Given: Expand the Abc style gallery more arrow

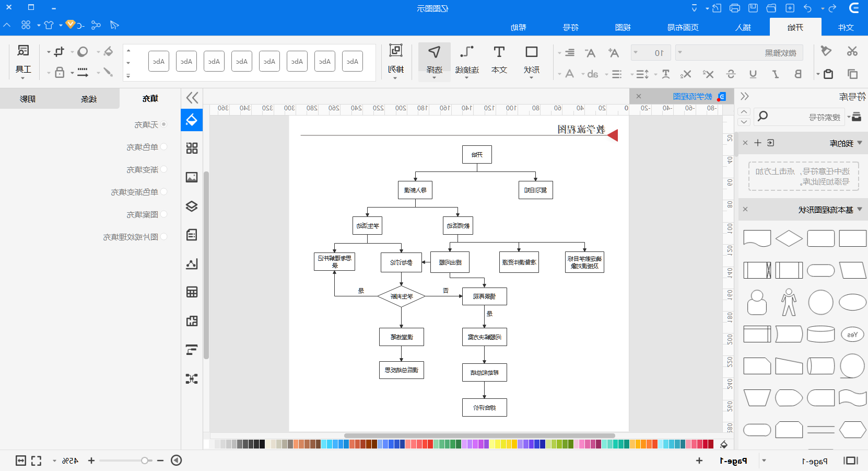Looking at the screenshot, I should click(x=128, y=76).
